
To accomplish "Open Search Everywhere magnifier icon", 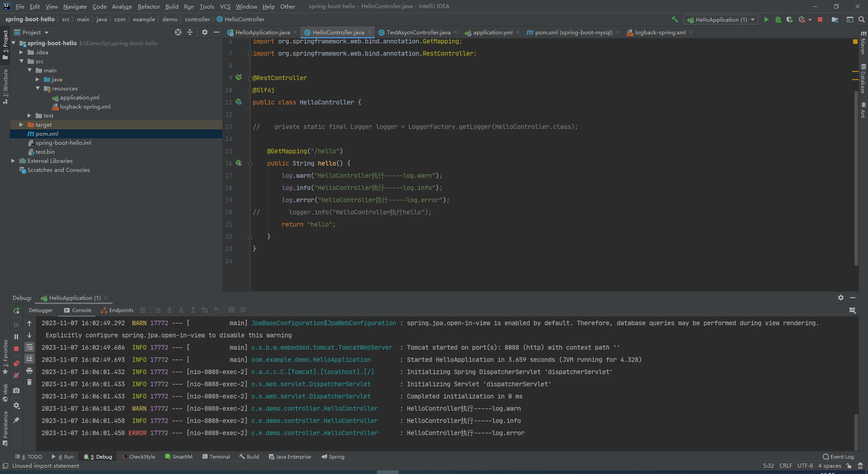I will [x=862, y=19].
